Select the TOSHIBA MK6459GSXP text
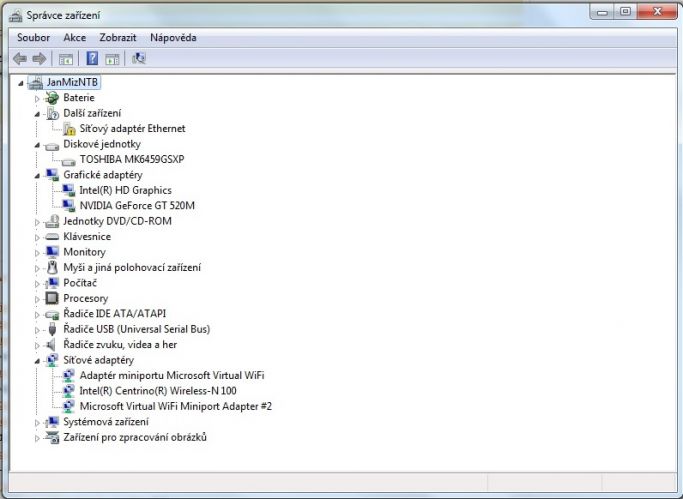 click(132, 159)
